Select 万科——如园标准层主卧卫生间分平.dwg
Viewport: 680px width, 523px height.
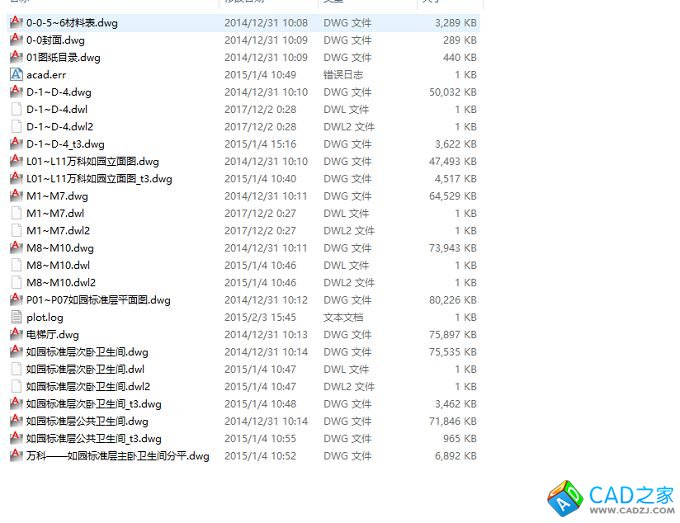pyautogui.click(x=118, y=456)
